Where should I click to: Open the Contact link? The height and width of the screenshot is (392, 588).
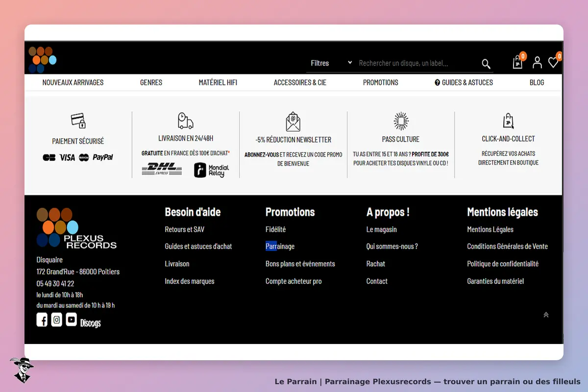pos(377,281)
